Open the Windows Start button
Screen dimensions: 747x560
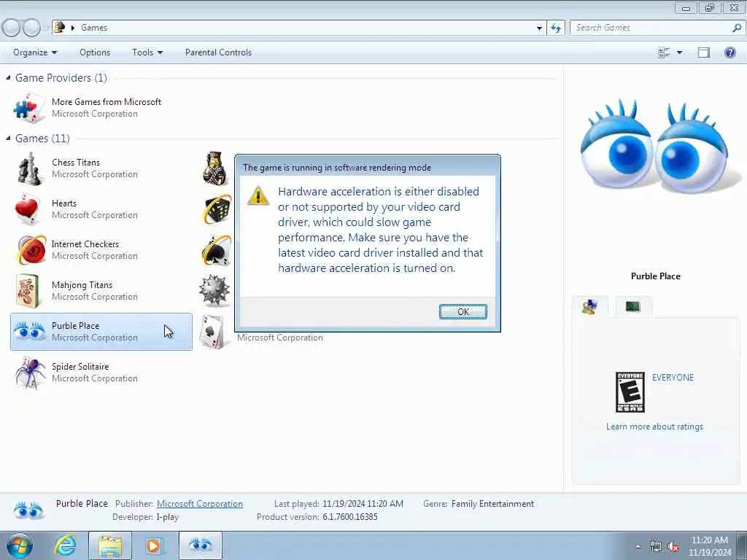(20, 545)
